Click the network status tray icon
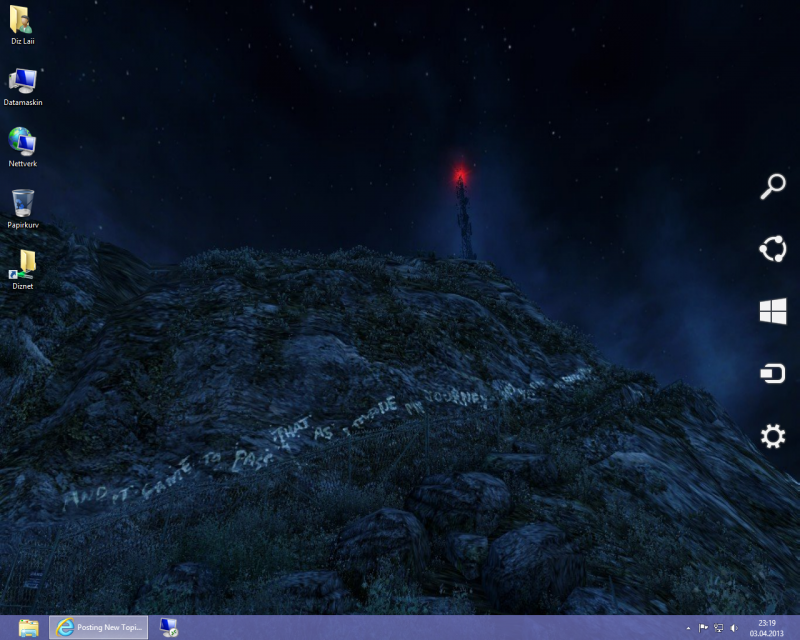Viewport: 800px width, 640px height. 718,628
